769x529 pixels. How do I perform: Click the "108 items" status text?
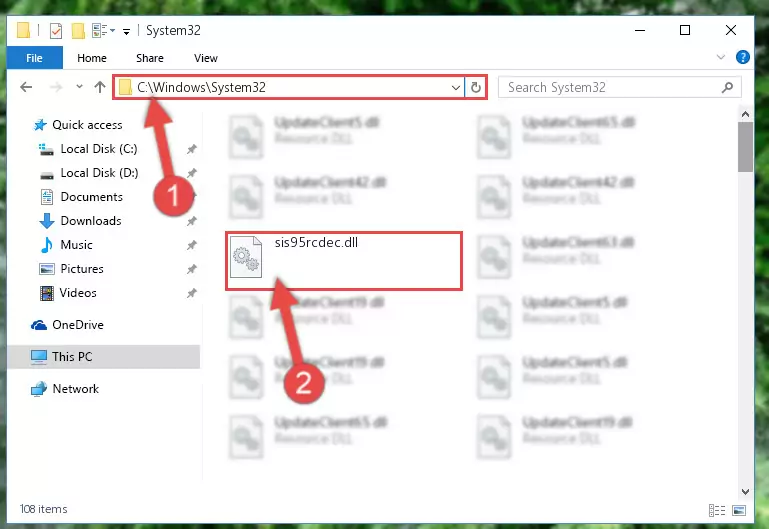44,509
